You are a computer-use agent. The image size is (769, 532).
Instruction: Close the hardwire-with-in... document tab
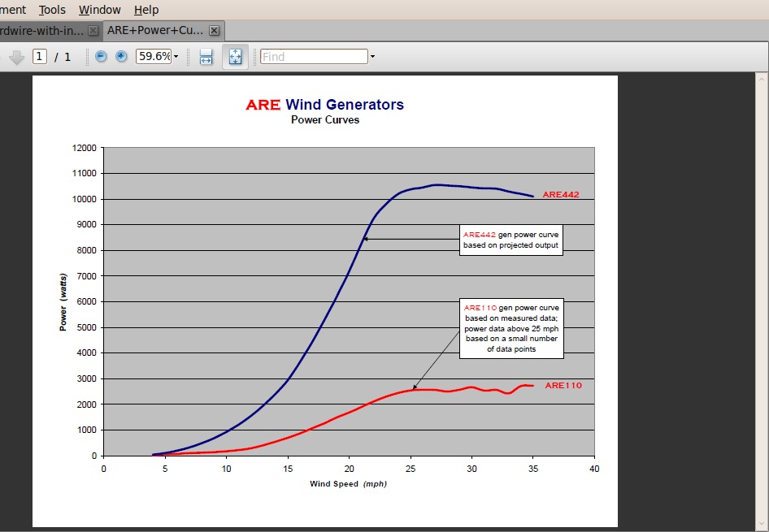coord(93,31)
